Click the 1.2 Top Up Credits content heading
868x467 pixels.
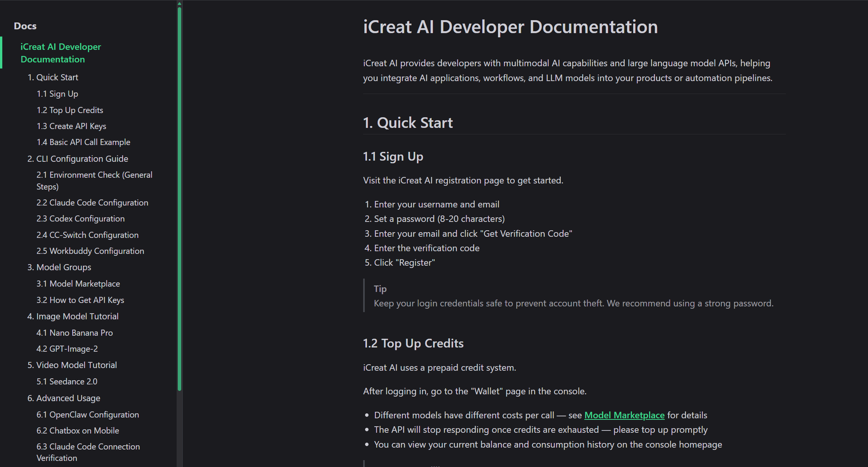click(x=413, y=343)
